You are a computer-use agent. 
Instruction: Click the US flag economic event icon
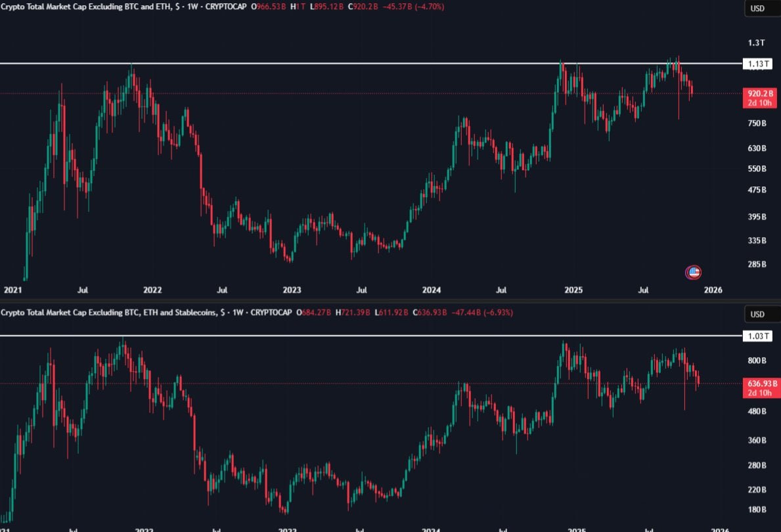point(694,272)
